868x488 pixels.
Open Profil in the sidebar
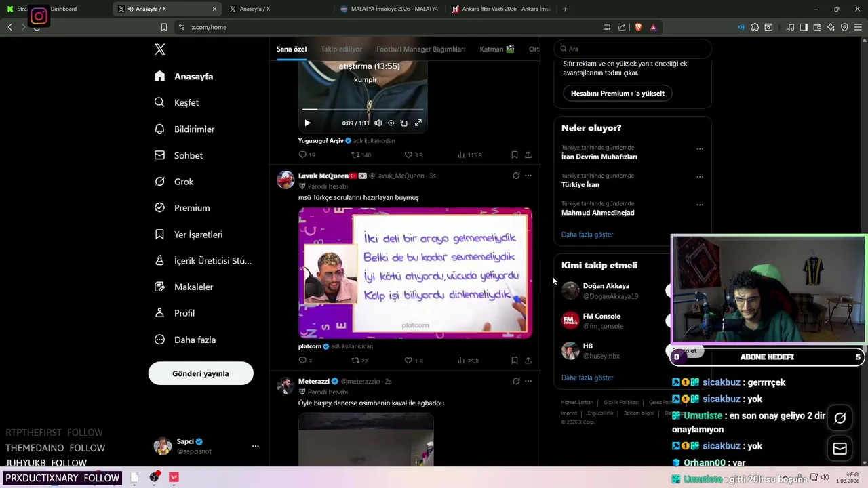174,313
